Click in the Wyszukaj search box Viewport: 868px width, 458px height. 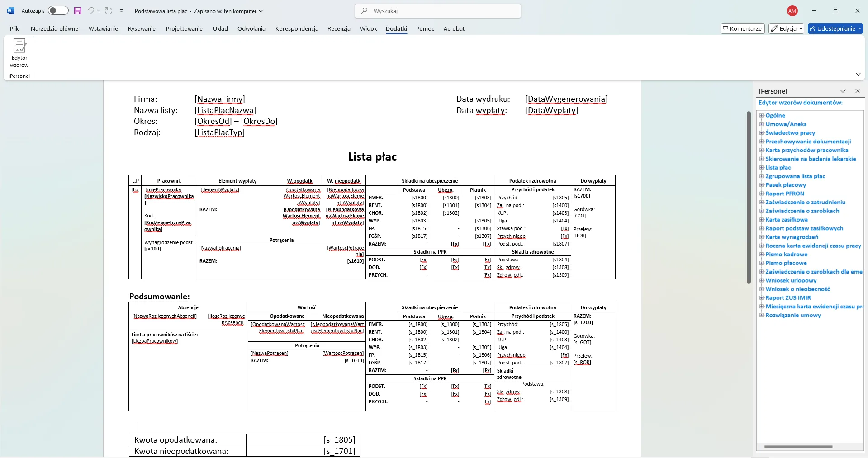click(437, 11)
